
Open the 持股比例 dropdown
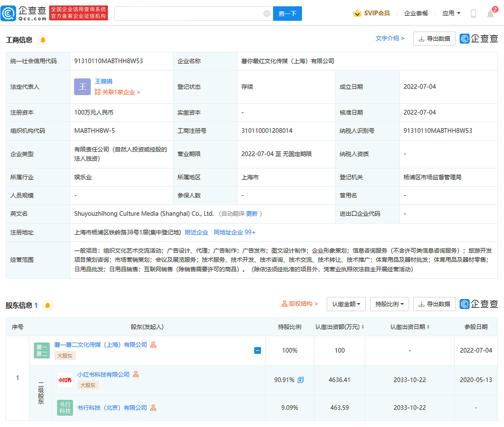[389, 304]
